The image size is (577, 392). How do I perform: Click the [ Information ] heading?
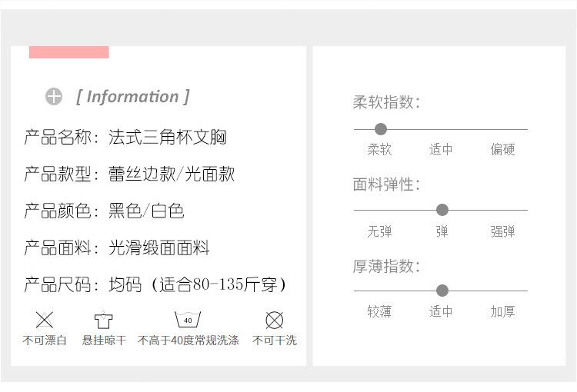pyautogui.click(x=132, y=97)
